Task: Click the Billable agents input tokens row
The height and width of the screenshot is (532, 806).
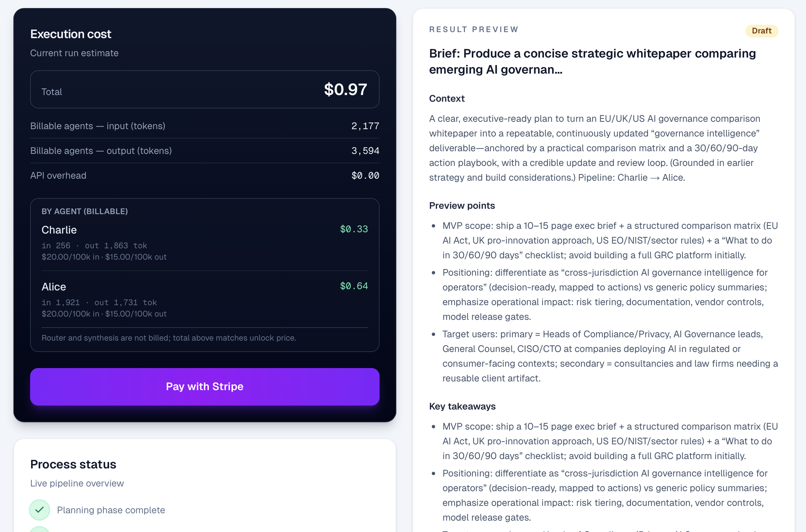Action: pyautogui.click(x=205, y=126)
